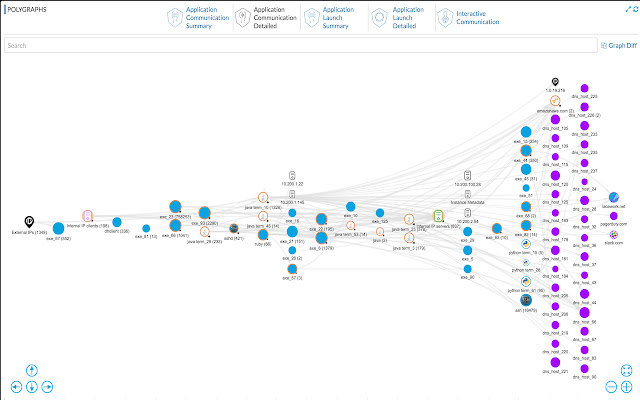This screenshot has height=400, width=640.
Task: Click the polygraph Search field
Action: 301,45
